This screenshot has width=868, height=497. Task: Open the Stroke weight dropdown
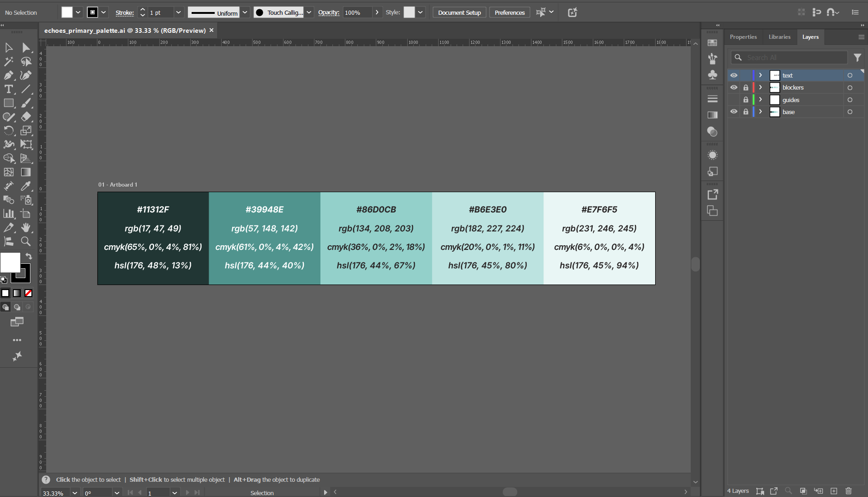pyautogui.click(x=178, y=12)
